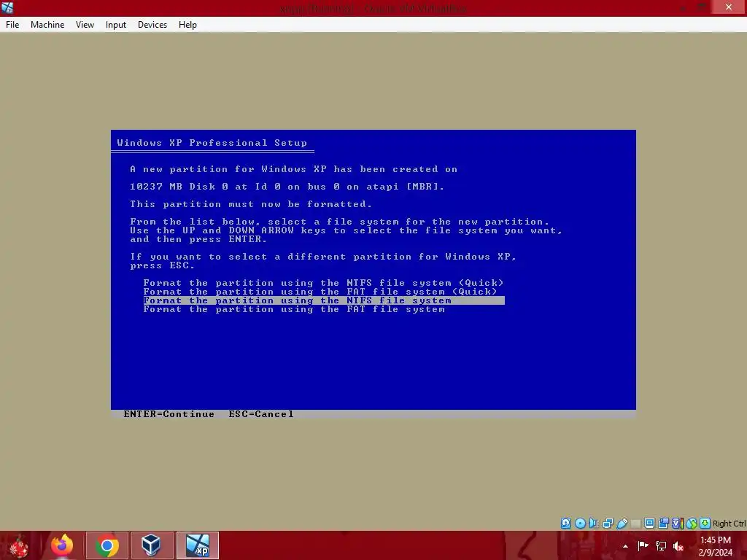Open the Input menu
The width and height of the screenshot is (747, 560).
click(116, 25)
